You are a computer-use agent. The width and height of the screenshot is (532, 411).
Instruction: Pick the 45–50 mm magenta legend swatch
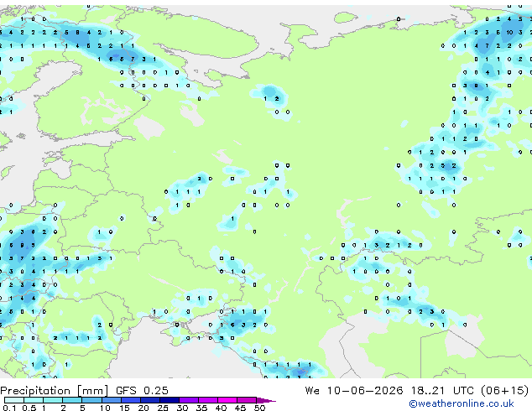click(x=247, y=400)
